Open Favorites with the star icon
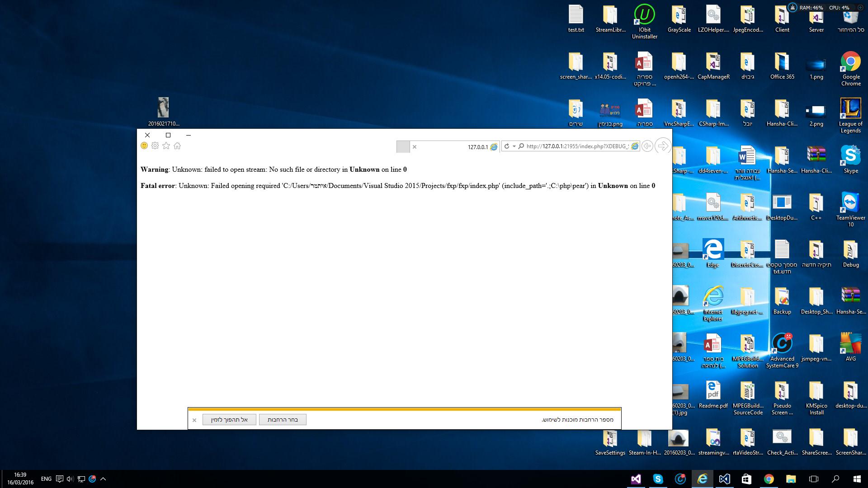This screenshot has width=868, height=488. coord(166,145)
